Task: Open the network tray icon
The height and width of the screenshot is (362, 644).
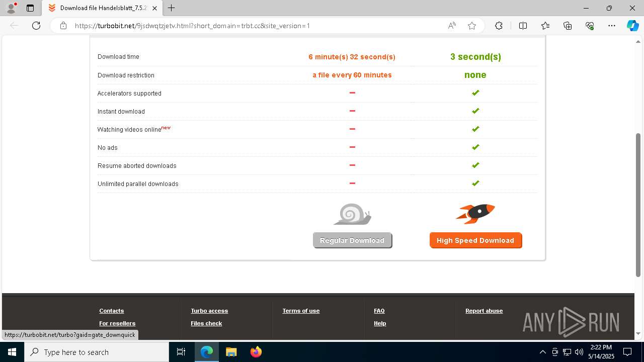Action: (x=567, y=352)
